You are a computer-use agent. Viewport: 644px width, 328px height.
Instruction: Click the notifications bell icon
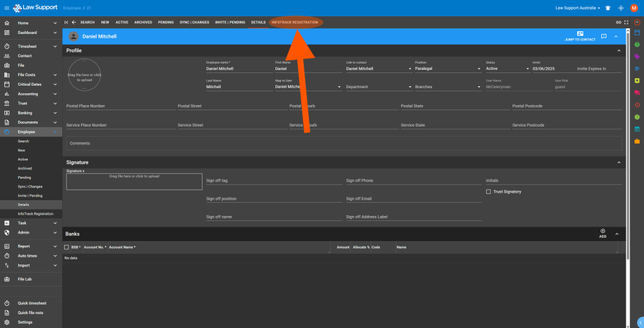pyautogui.click(x=608, y=8)
